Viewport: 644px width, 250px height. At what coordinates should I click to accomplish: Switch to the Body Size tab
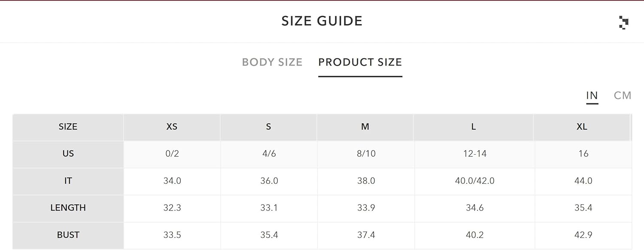click(272, 62)
